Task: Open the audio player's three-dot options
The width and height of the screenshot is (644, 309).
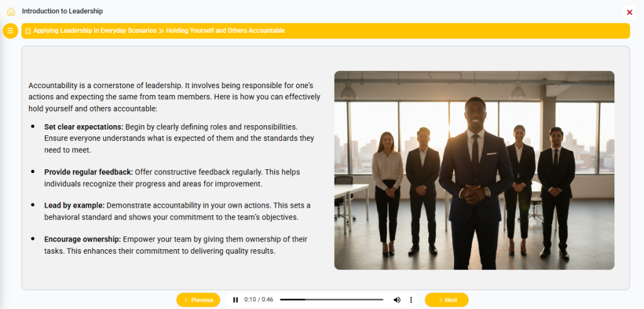Action: [x=411, y=300]
